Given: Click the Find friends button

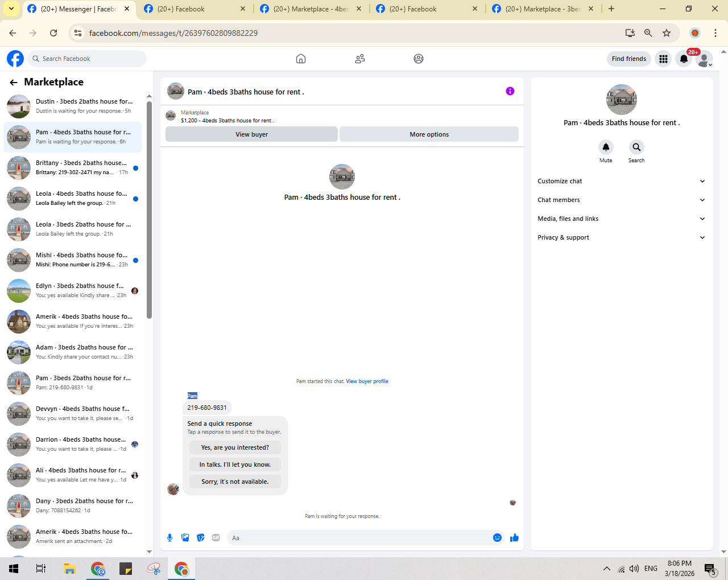Looking at the screenshot, I should [x=629, y=59].
